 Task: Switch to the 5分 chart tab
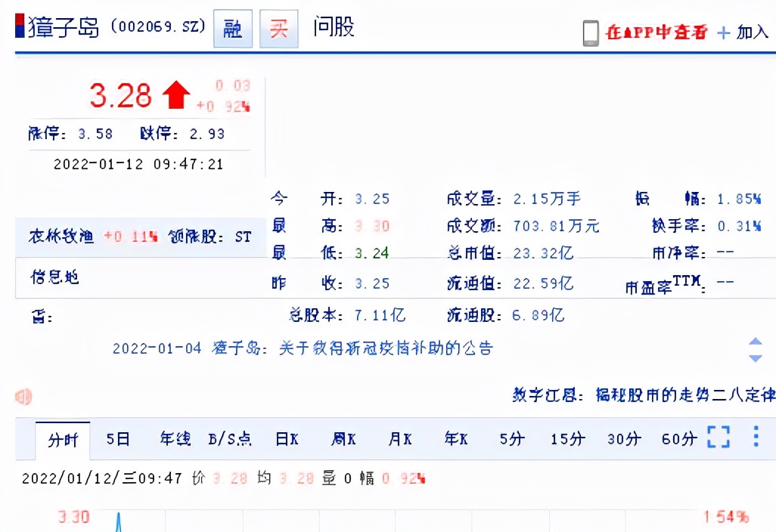click(512, 439)
